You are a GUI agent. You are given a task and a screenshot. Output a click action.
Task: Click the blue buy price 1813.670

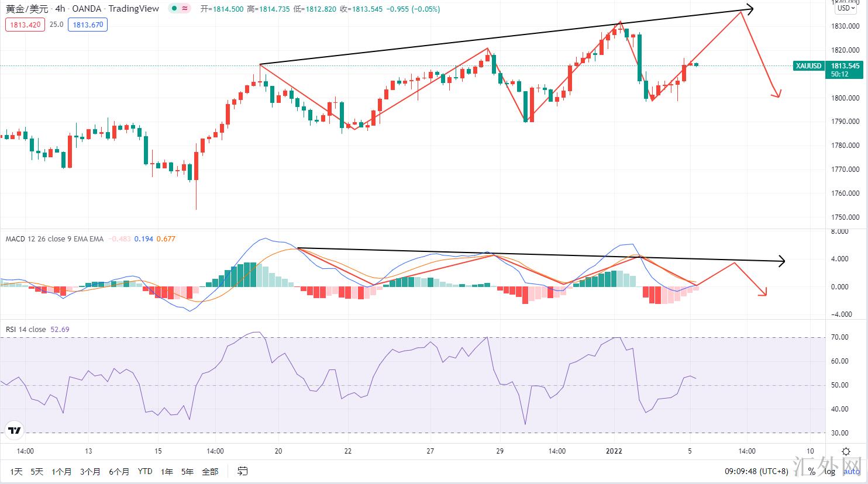pos(88,25)
